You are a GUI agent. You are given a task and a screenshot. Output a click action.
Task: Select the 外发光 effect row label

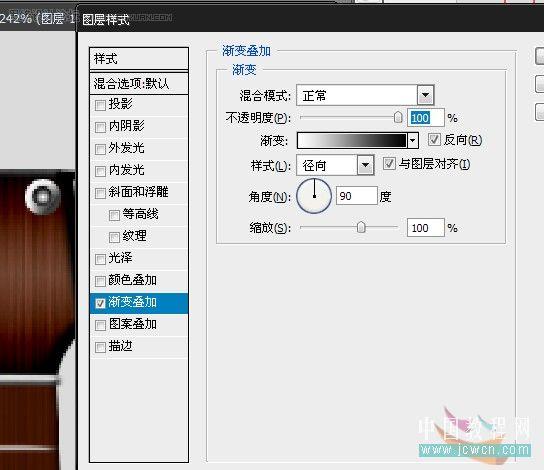tap(127, 148)
